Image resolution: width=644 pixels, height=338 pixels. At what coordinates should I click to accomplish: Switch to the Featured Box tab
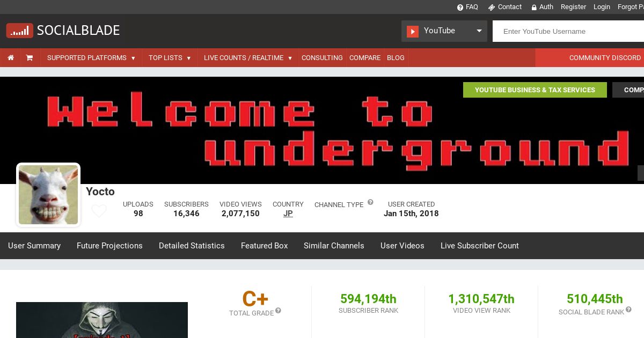[265, 246]
